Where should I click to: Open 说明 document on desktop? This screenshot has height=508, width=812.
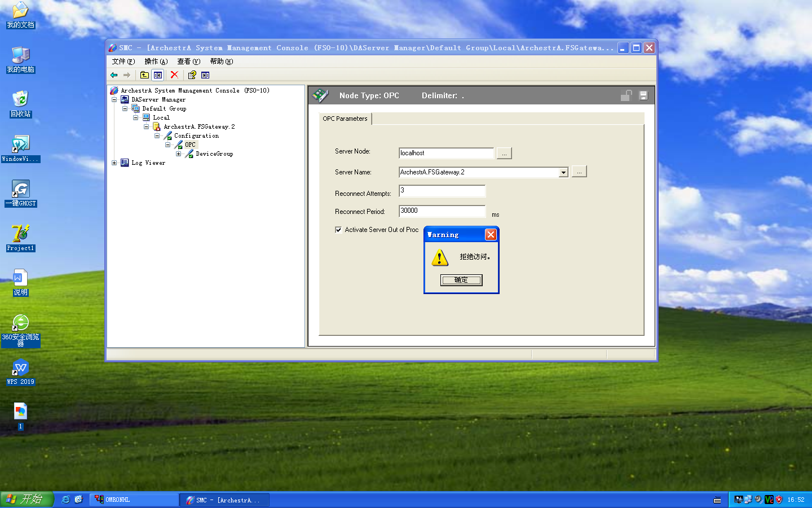coord(21,282)
